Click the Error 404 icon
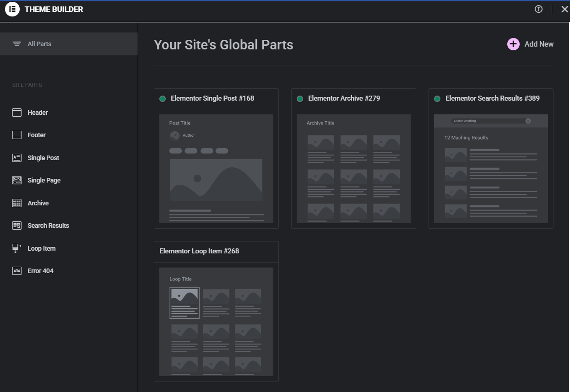This screenshot has width=570, height=392. (17, 271)
